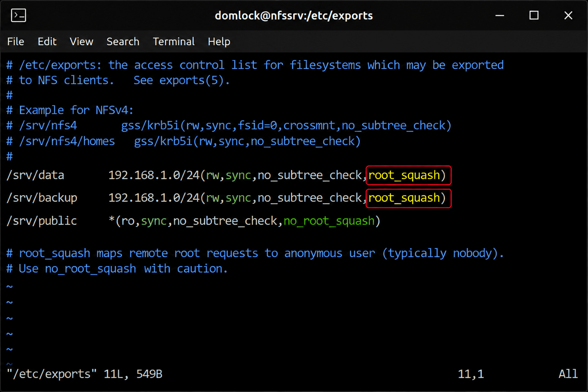Click the commented /srv/nfs4/homes path

pyautogui.click(x=67, y=141)
